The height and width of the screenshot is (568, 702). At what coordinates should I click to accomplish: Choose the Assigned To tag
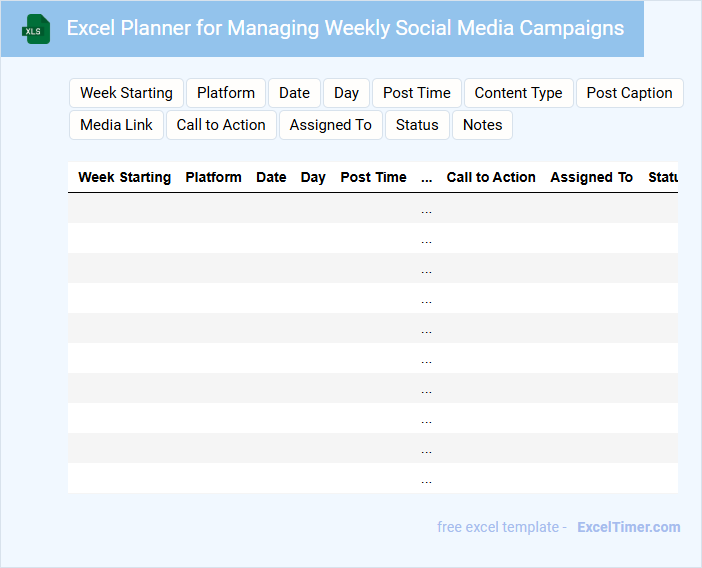(330, 125)
